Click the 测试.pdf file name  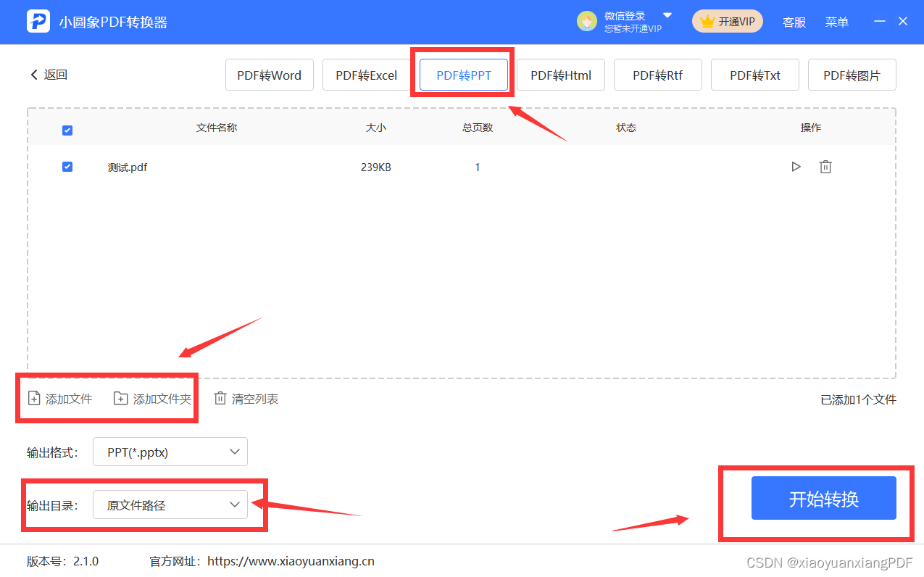click(x=128, y=167)
